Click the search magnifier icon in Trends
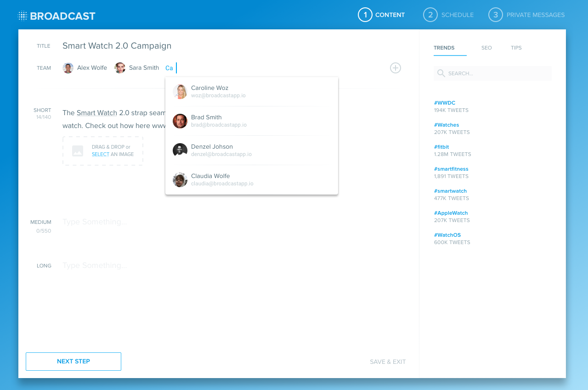The image size is (588, 390). coord(441,73)
